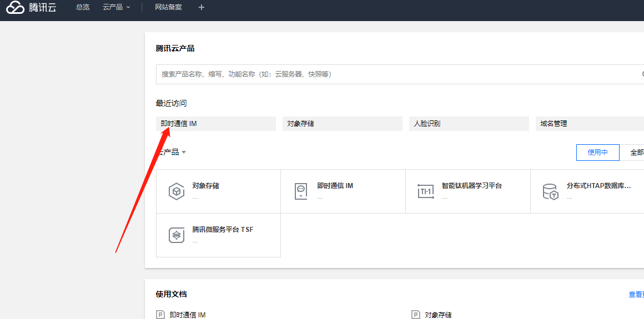The height and width of the screenshot is (319, 644).
Task: Open the 即时通信 IM product card title
Action: (335, 185)
